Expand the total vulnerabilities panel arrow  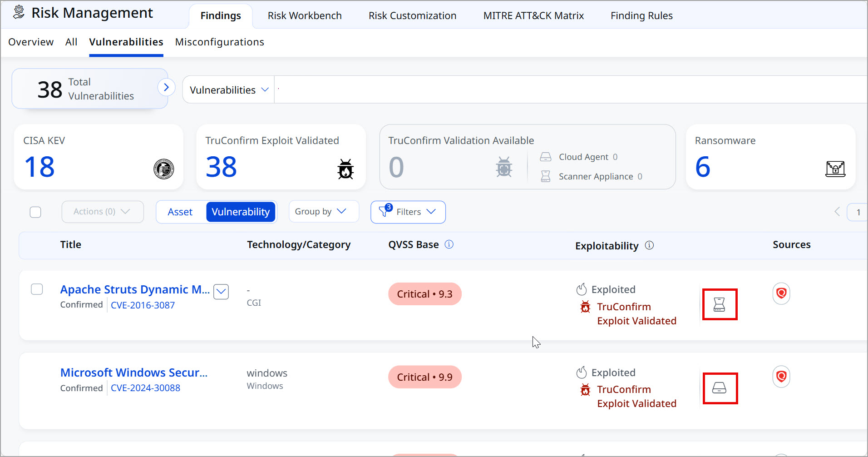tap(166, 87)
